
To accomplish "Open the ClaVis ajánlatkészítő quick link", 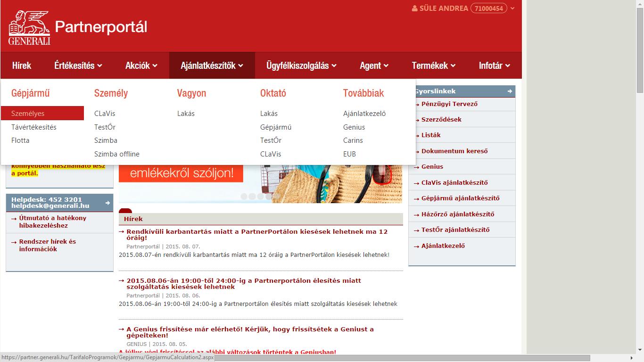I will click(x=454, y=183).
